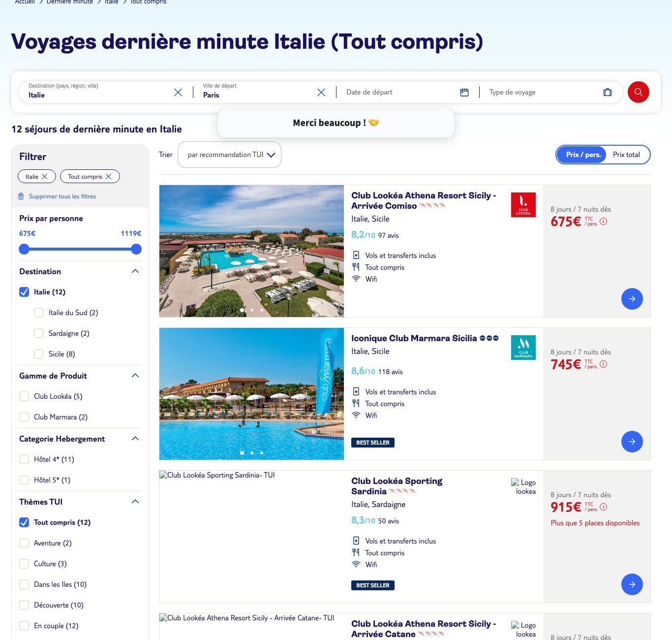Screen dimensions: 672x640
Task: Check the Dans les Iles (10) checkbox
Action: coord(24,584)
